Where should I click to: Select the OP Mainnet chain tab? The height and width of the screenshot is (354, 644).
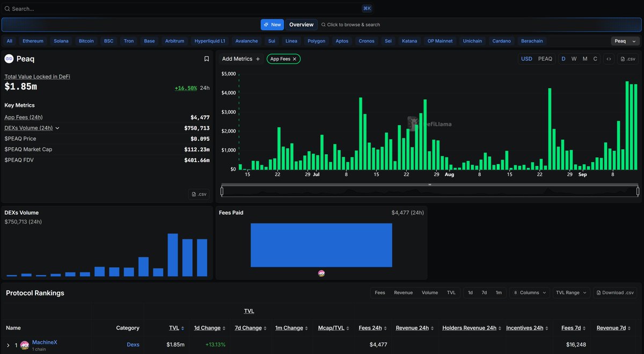coord(440,41)
